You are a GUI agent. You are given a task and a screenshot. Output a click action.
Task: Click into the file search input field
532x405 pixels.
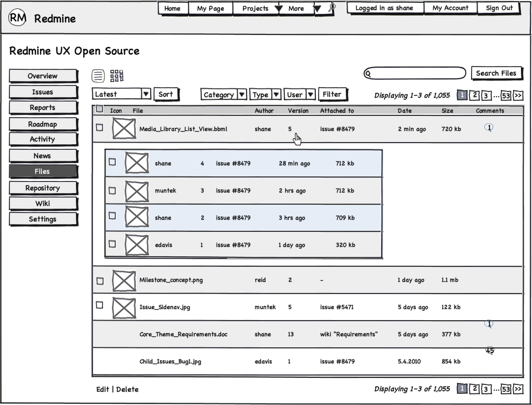click(415, 73)
